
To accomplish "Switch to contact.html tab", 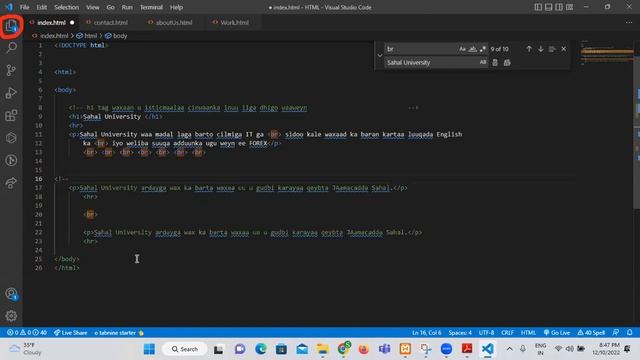I will (x=107, y=22).
